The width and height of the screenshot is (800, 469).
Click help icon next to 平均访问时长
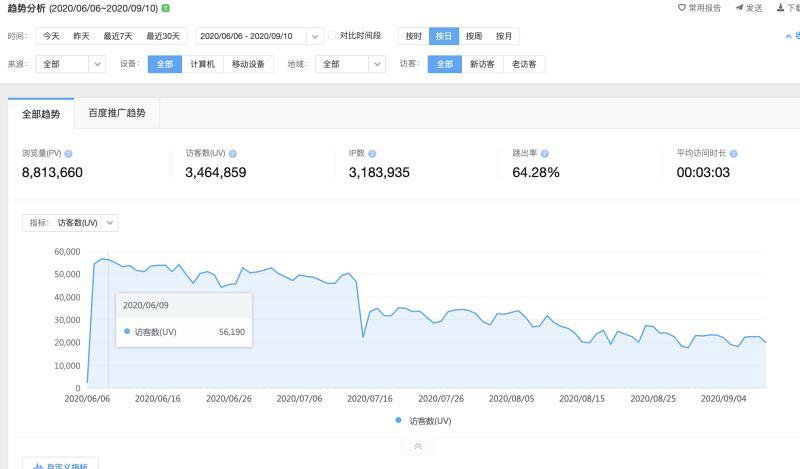pyautogui.click(x=733, y=154)
